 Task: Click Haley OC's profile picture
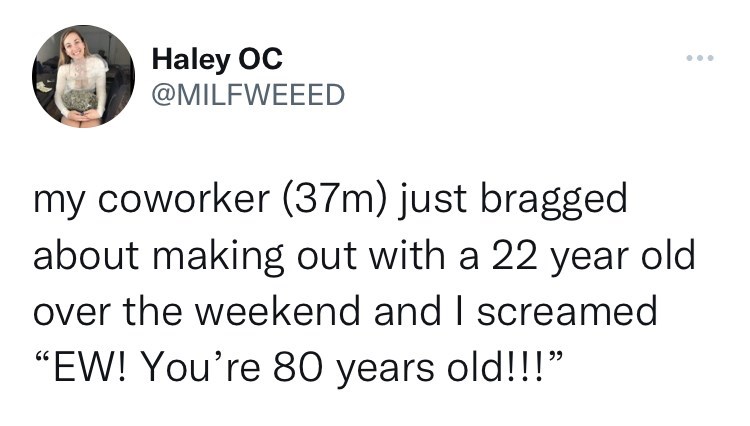tap(84, 78)
